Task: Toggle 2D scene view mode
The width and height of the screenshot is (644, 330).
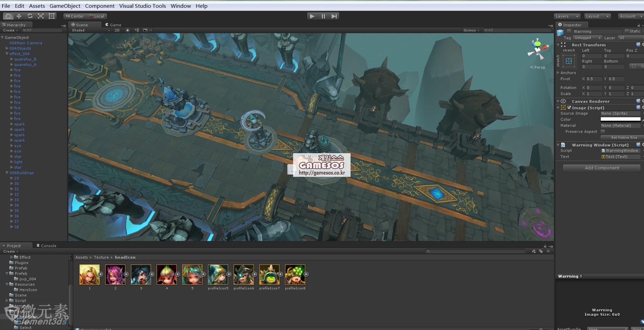Action: tap(117, 30)
